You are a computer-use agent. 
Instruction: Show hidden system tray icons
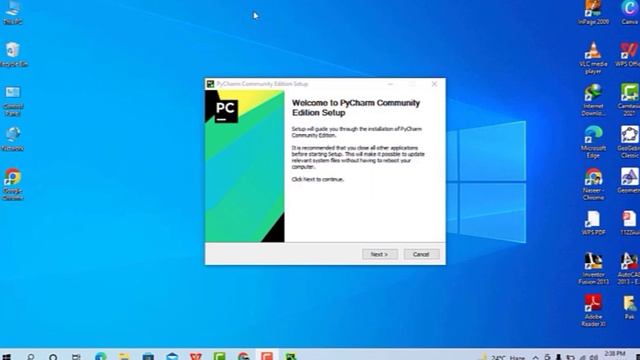pyautogui.click(x=536, y=358)
